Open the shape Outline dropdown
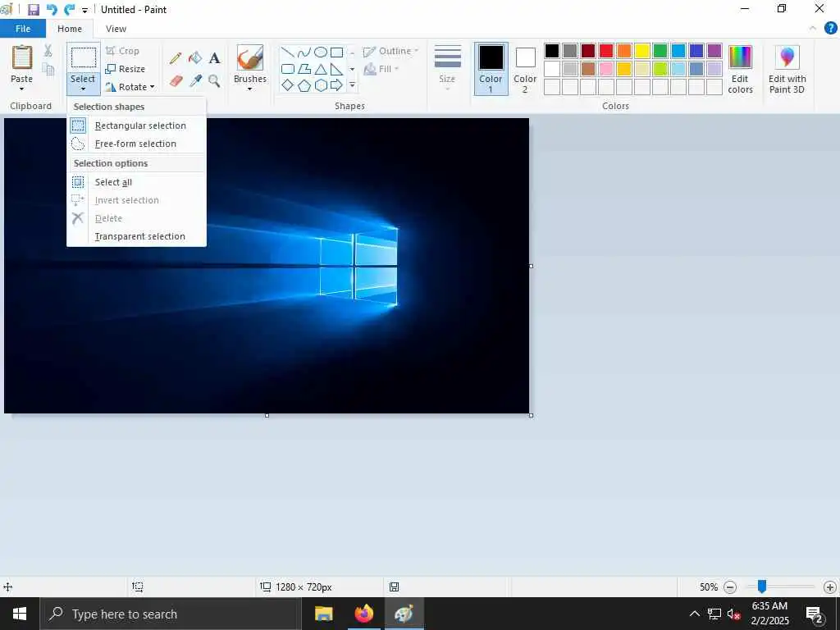The image size is (840, 630). 390,51
